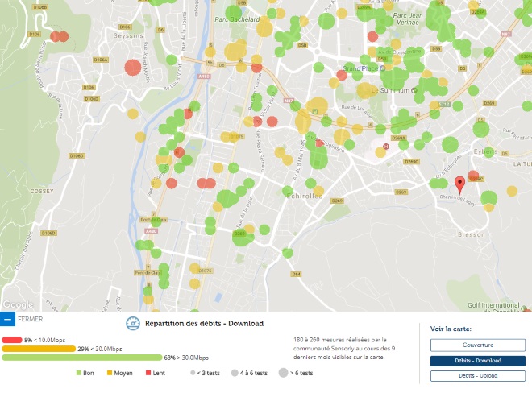Click the large red circle near Seyssins
Image resolution: width=532 pixels, height=393 pixels.
(x=132, y=68)
